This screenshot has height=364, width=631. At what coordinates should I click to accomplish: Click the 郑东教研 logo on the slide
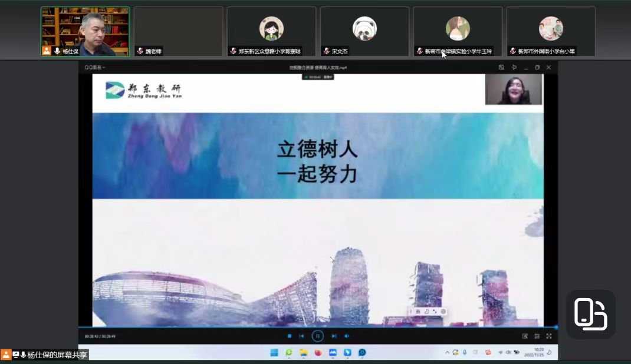click(x=144, y=90)
